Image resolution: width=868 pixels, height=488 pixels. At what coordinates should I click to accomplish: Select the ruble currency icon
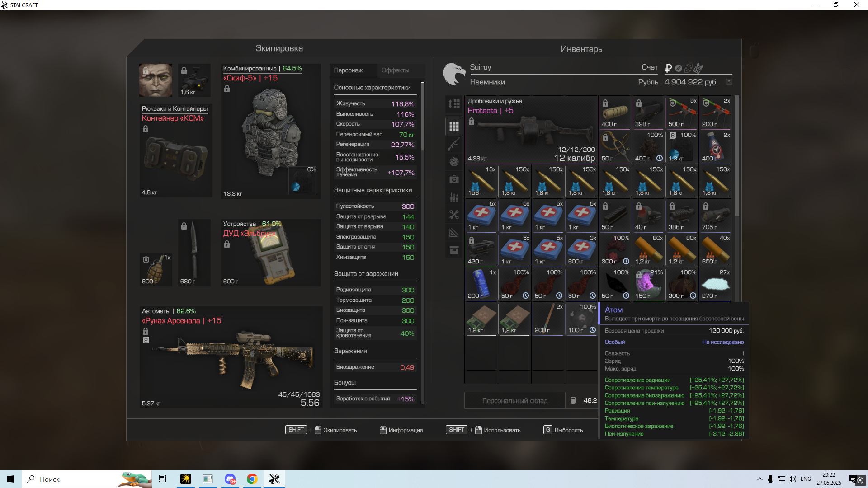click(669, 68)
